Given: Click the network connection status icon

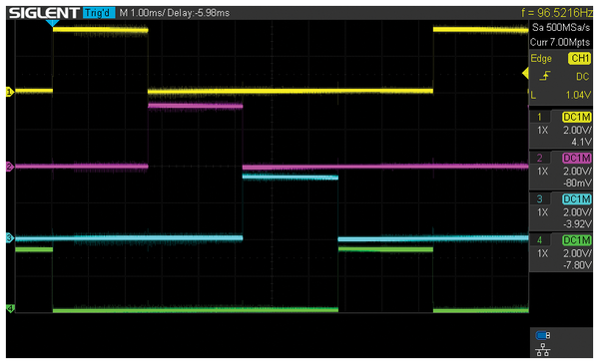Looking at the screenshot, I should point(543,349).
